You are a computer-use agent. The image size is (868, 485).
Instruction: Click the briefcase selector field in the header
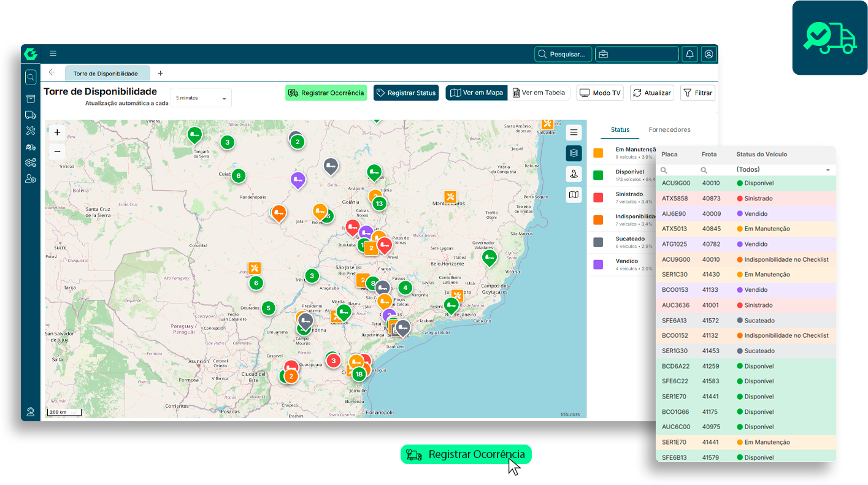tap(637, 54)
